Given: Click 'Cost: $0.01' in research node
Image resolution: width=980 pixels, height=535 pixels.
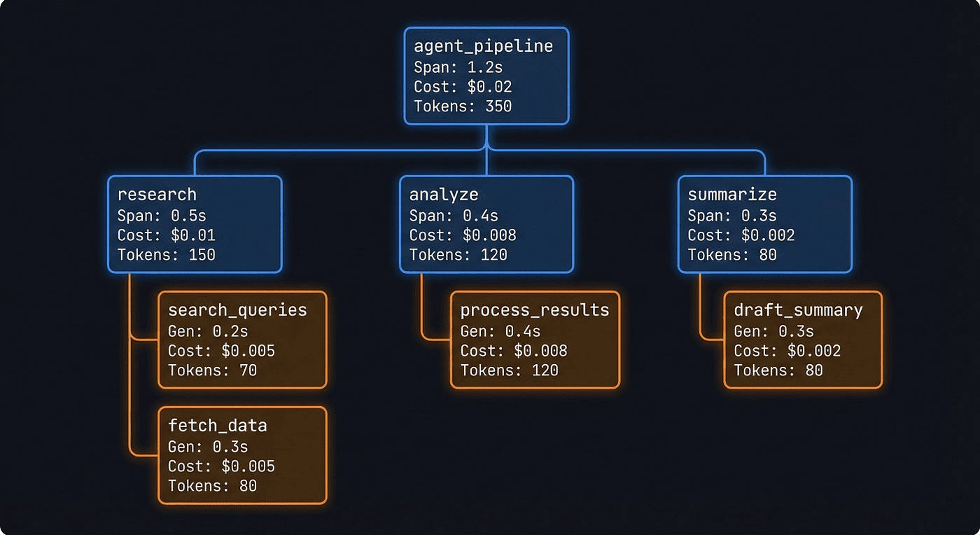Looking at the screenshot, I should pos(167,235).
